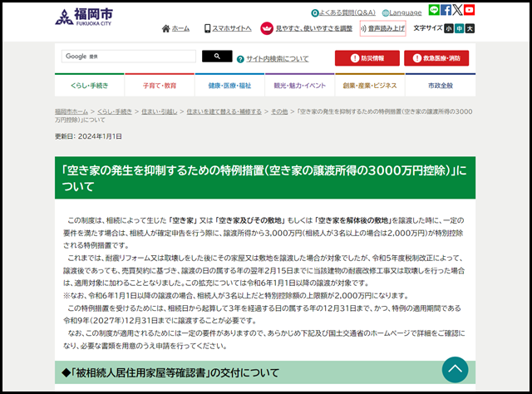This screenshot has width=532, height=394.
Task: Click the smartphone icon beside スマホサイトへ
Action: [x=207, y=28]
